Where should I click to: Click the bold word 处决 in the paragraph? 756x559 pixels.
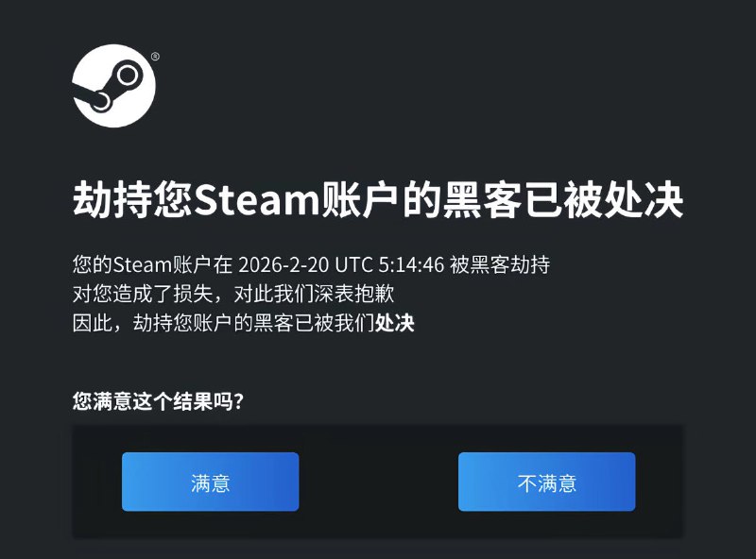[394, 323]
